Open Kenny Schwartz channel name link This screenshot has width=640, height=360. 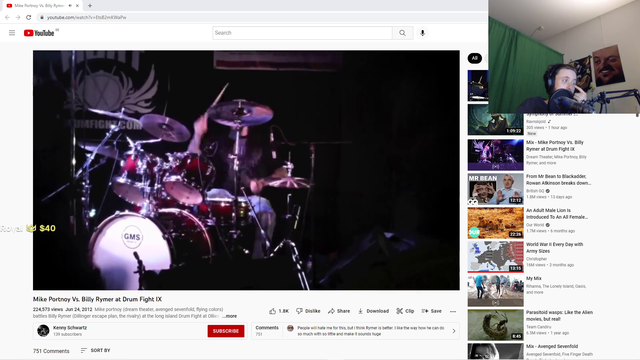tap(70, 328)
